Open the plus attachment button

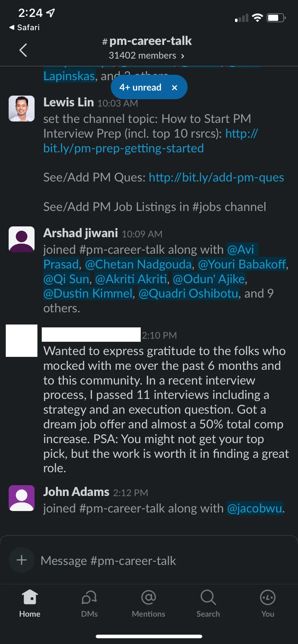22,560
